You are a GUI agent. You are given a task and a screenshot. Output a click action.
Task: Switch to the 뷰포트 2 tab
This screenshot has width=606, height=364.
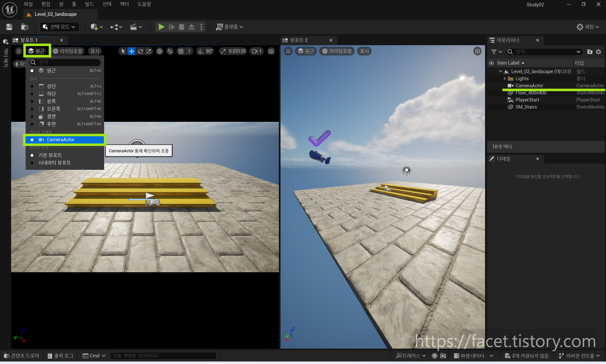pyautogui.click(x=299, y=40)
